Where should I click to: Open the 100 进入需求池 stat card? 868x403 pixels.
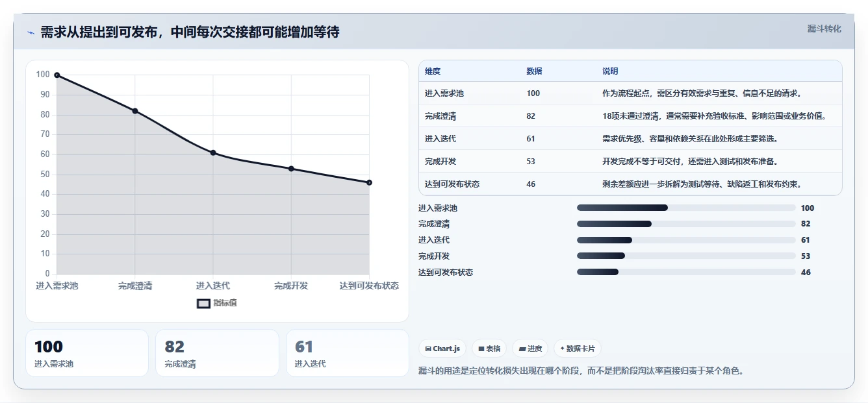[87, 353]
